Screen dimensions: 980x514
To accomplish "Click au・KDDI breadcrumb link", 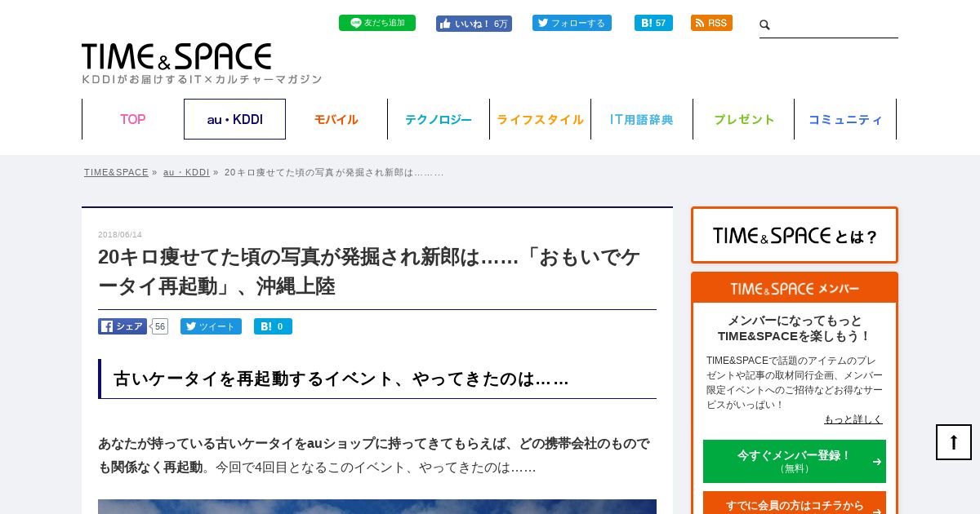I will [x=186, y=172].
